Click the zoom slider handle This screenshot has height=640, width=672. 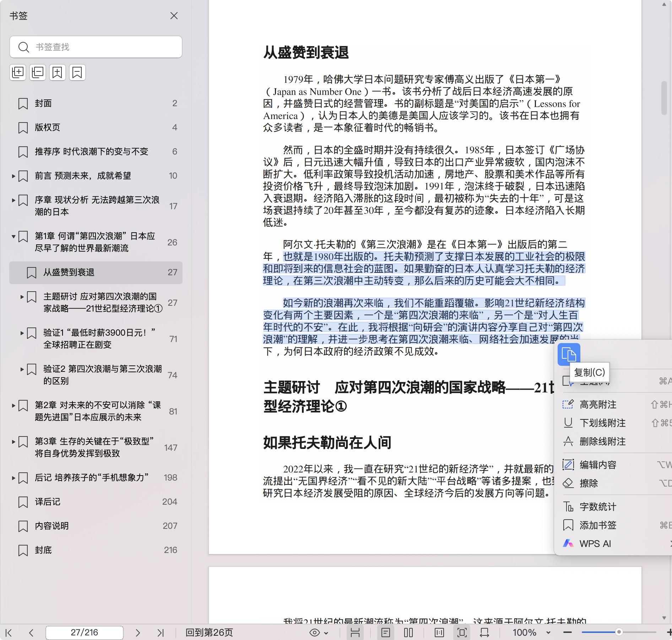click(619, 632)
